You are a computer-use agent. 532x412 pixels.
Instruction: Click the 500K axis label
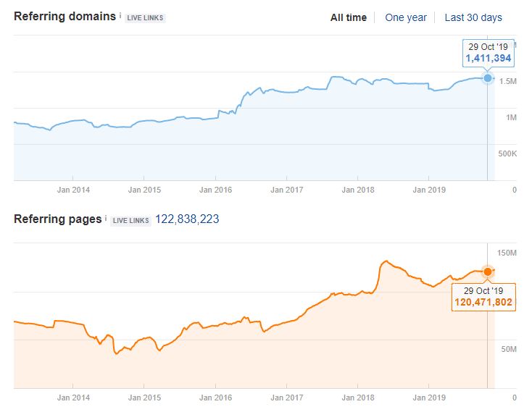[x=507, y=154]
